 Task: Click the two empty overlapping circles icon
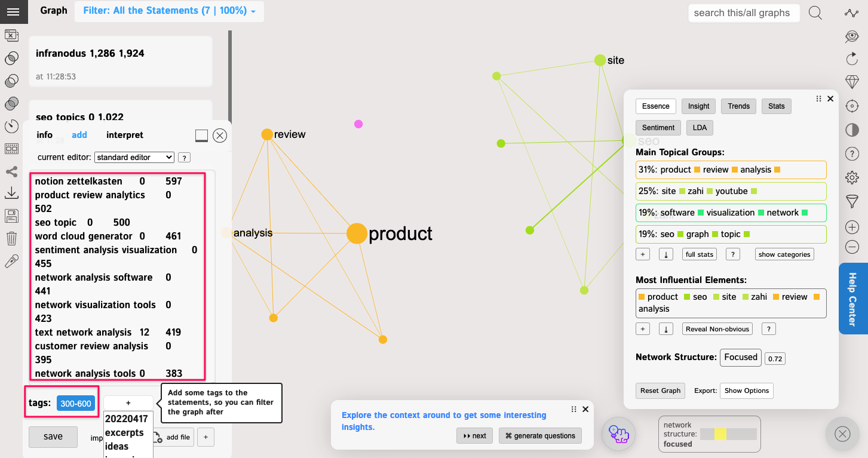(x=11, y=58)
